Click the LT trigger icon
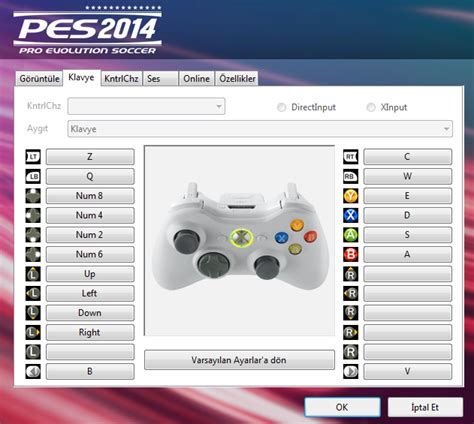 [x=33, y=157]
